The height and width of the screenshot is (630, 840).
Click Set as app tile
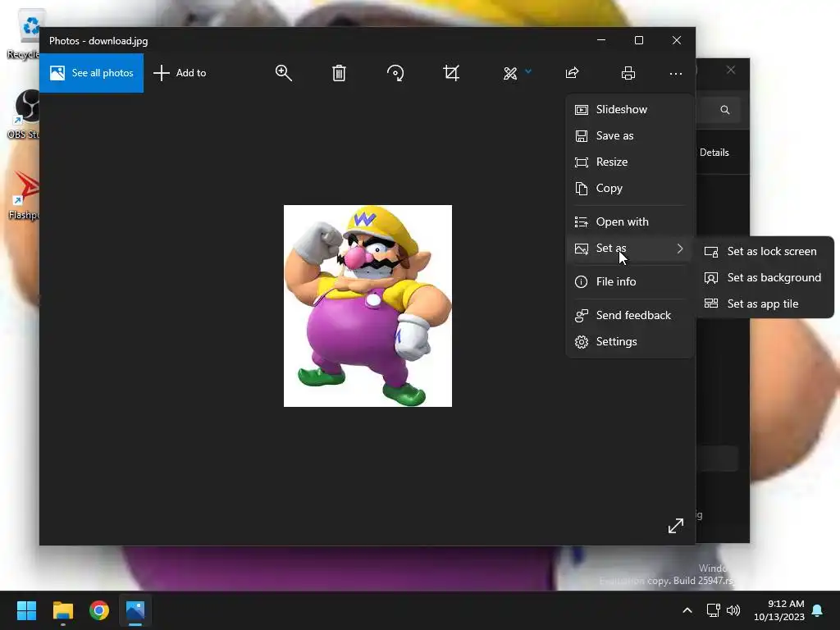click(x=765, y=304)
